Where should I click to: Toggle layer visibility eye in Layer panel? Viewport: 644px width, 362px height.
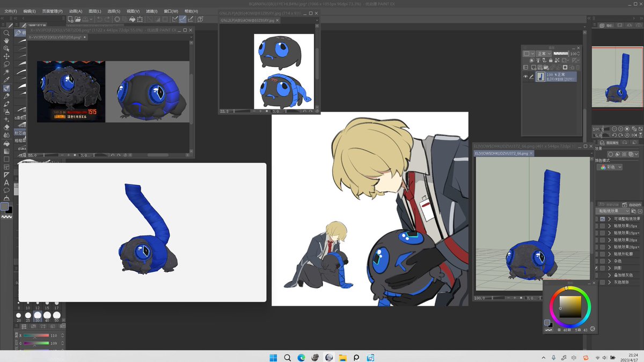525,77
